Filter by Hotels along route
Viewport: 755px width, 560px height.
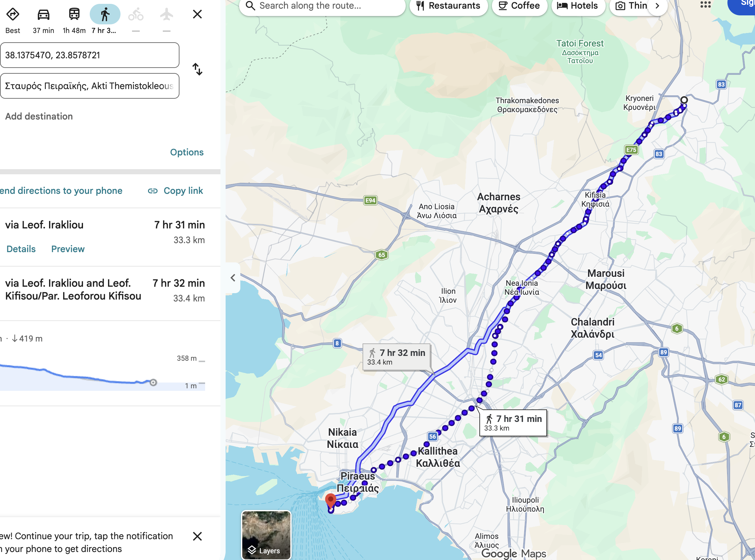pos(578,6)
